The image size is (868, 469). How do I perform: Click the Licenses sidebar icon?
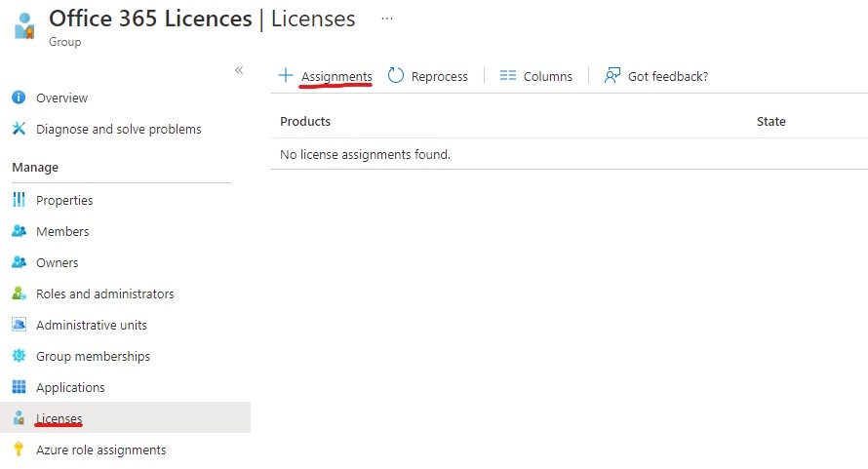(19, 417)
